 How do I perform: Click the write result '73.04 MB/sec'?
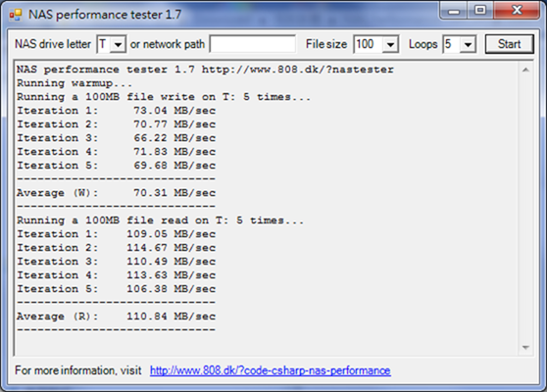click(x=174, y=111)
